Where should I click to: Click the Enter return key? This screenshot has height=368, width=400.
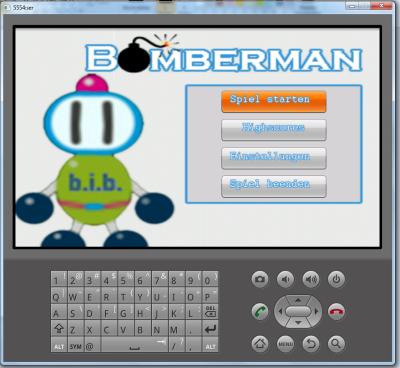pyautogui.click(x=210, y=329)
